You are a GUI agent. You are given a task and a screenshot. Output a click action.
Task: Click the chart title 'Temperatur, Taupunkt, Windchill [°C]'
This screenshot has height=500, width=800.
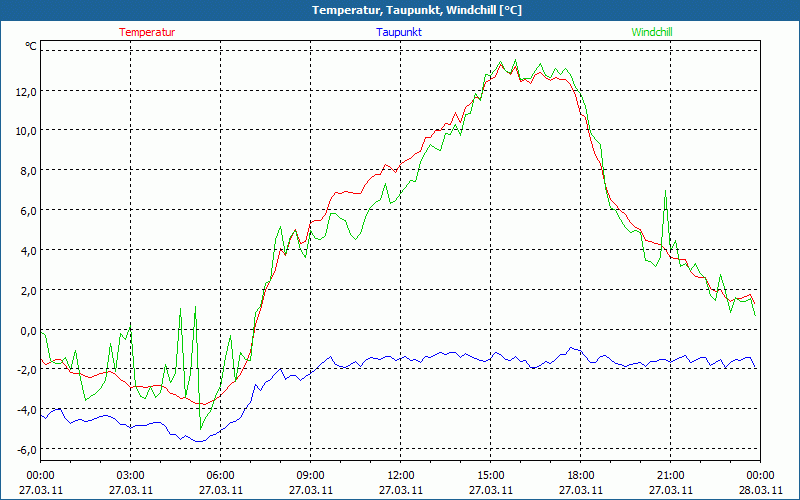417,10
